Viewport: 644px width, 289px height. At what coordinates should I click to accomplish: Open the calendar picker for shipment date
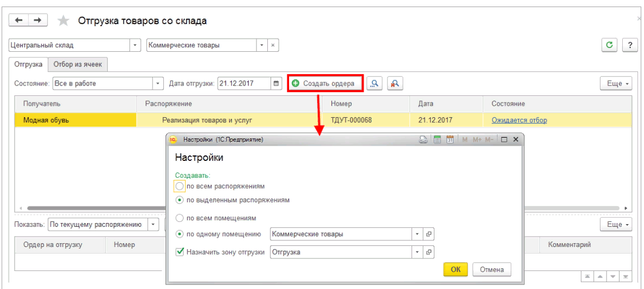(276, 83)
